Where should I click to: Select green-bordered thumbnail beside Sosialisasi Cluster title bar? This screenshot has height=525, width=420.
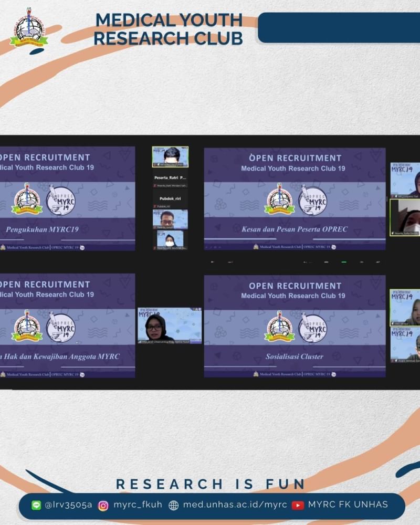point(405,308)
